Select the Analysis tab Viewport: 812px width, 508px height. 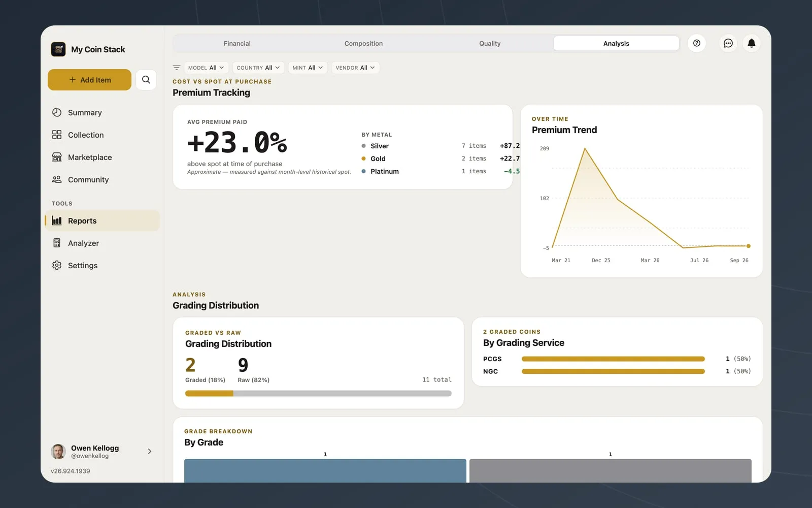(x=616, y=43)
